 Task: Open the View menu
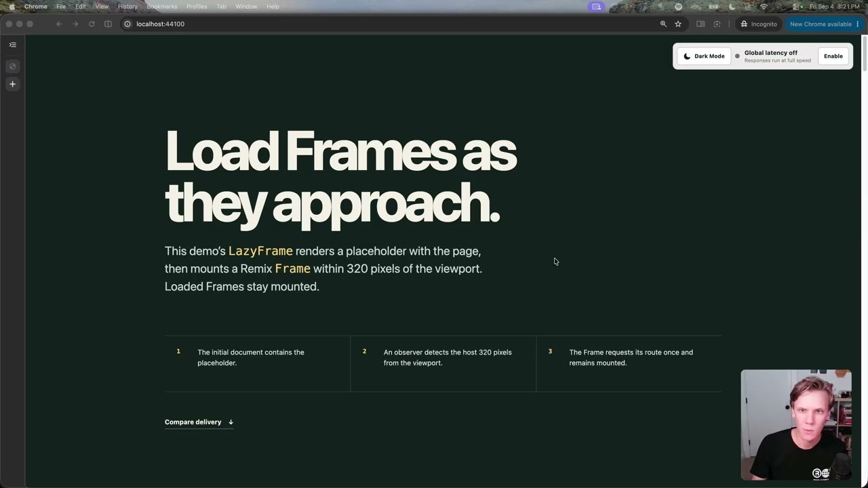coord(102,6)
